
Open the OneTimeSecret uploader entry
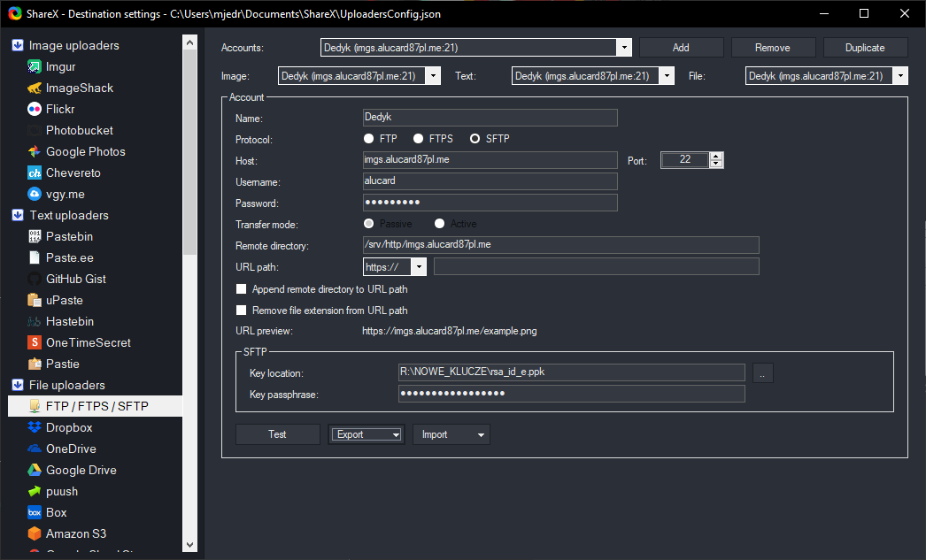pos(88,342)
